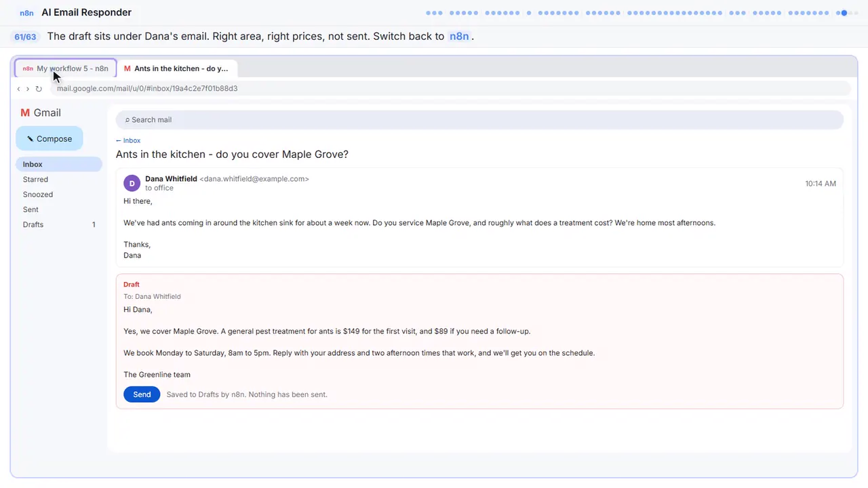Click the Gmail logo
This screenshot has height=488, width=868.
tap(41, 113)
